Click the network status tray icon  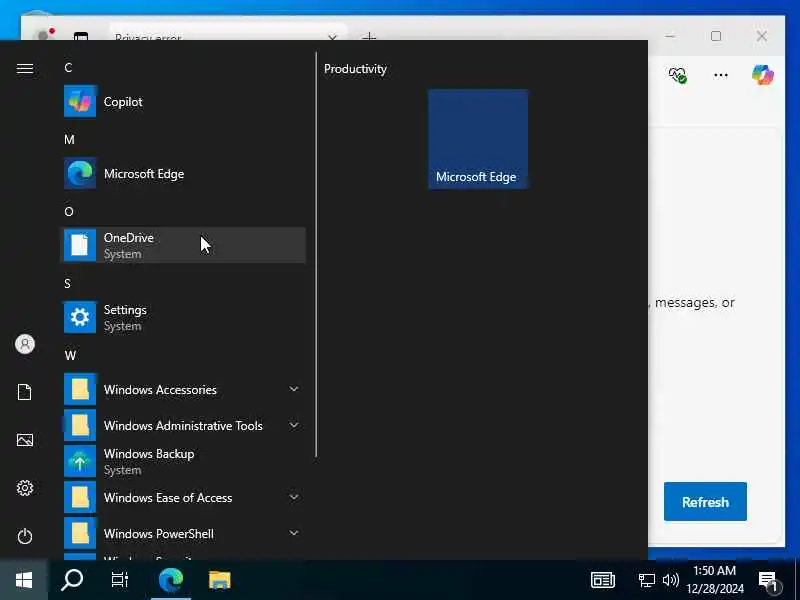tap(646, 580)
